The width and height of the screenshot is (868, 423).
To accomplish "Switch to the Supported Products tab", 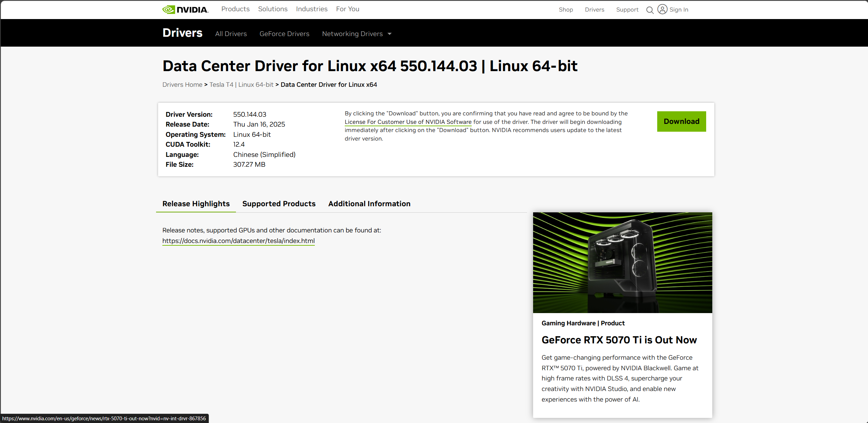I will coord(279,204).
